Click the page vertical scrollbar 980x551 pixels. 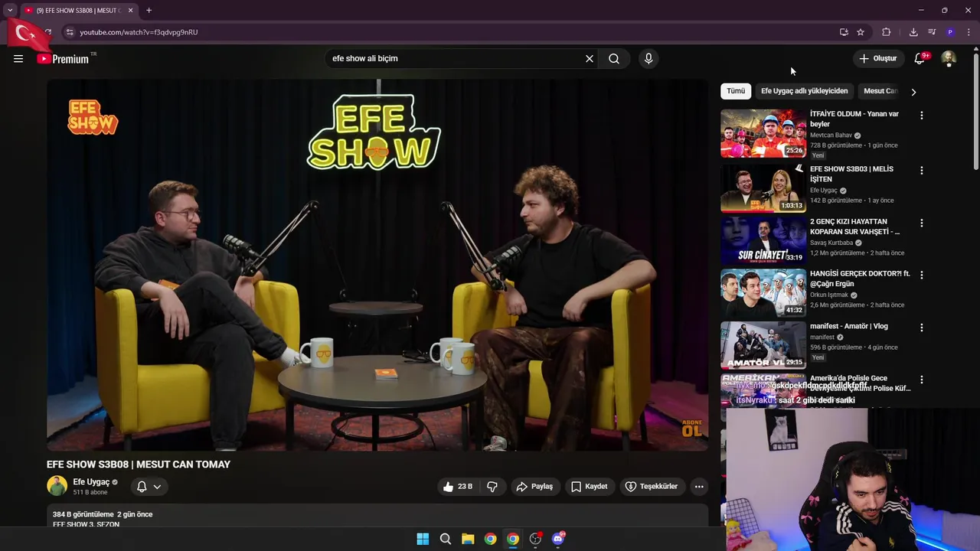click(975, 111)
